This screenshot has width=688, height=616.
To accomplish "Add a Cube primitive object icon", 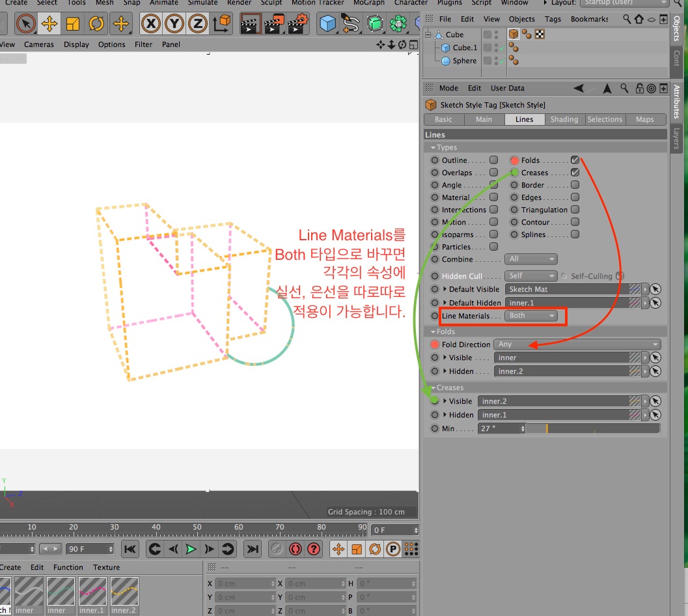I will pos(328,25).
